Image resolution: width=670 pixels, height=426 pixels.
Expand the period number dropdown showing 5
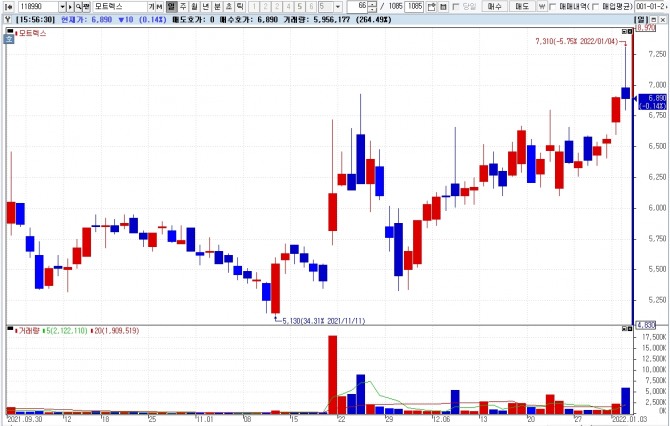pos(338,7)
